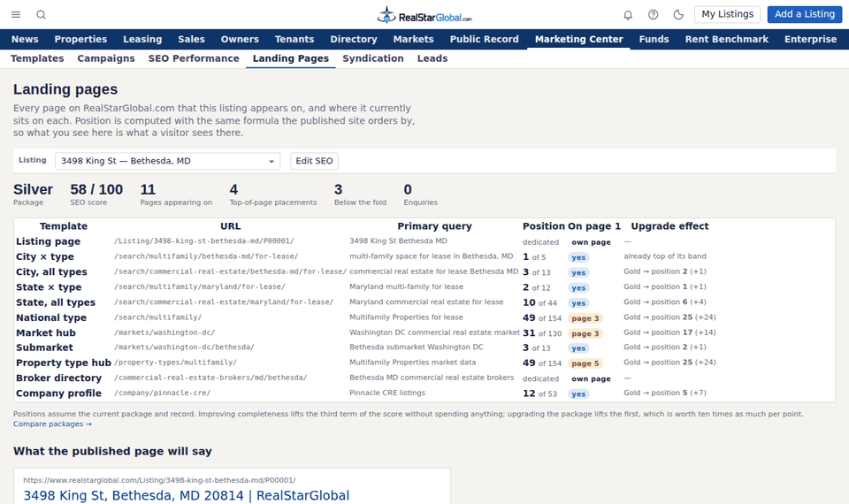Screen dimensions: 849x504
Task: Follow the Compare packages link
Action: coord(52,424)
